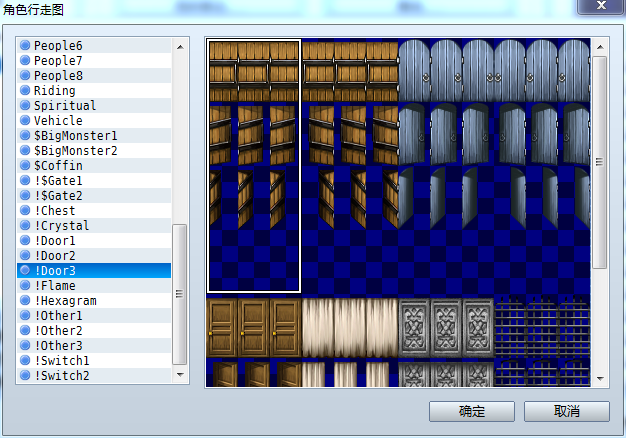Select the first blue arched door block

pyautogui.click(x=446, y=166)
